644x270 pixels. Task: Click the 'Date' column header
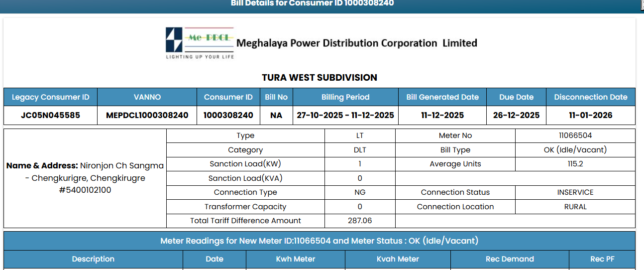[x=215, y=259]
